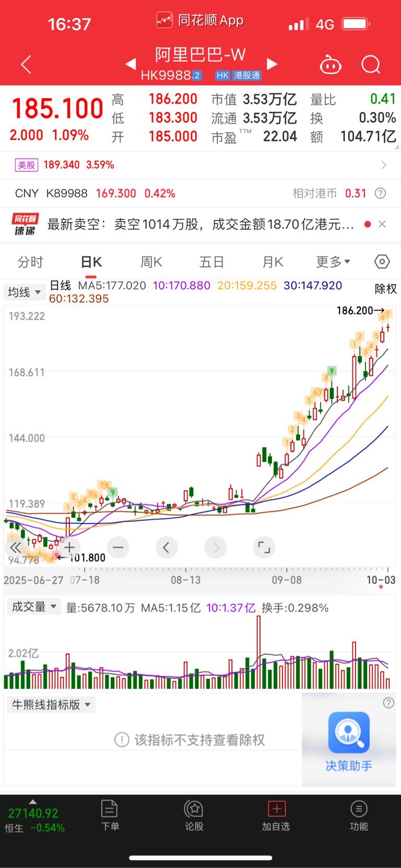Add stock with 加自选 button

276,815
